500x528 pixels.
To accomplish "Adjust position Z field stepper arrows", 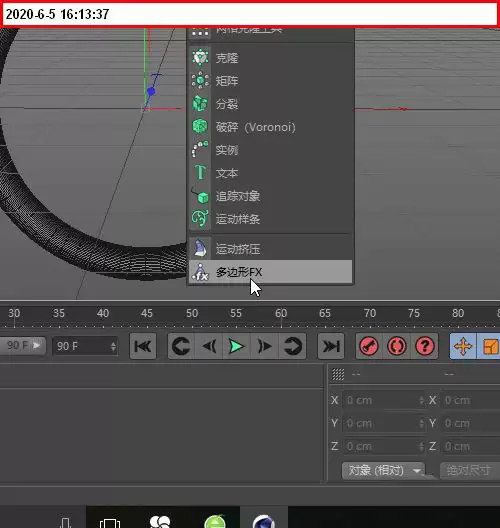I will [x=421, y=447].
